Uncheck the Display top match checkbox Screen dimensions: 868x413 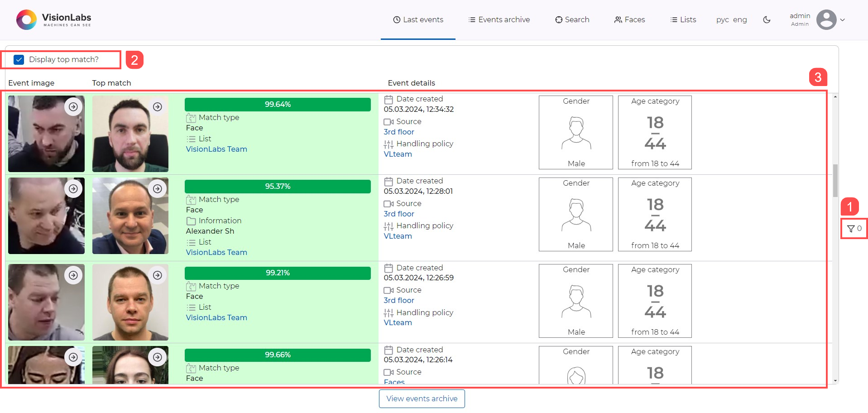coord(19,60)
